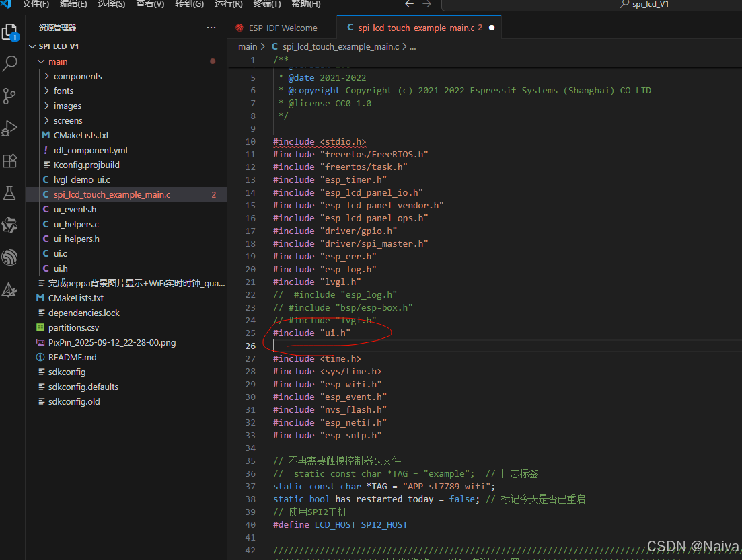
Task: Click the problem count badge on explorer file
Action: pos(214,194)
